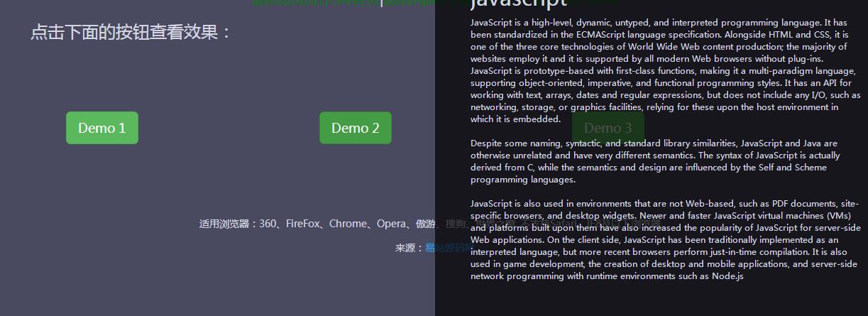
Task: Click Chrome in the browser list
Action: point(348,224)
